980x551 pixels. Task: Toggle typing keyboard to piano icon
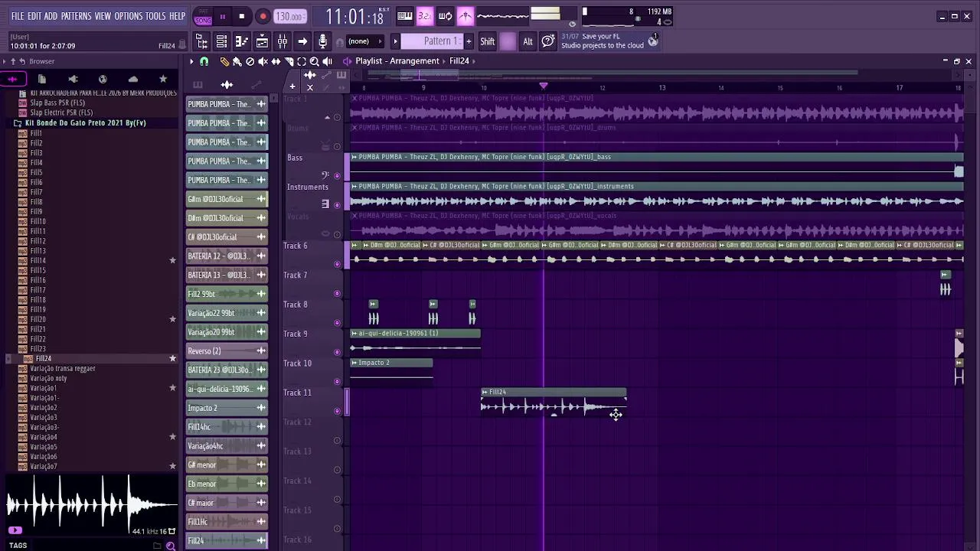pos(405,16)
